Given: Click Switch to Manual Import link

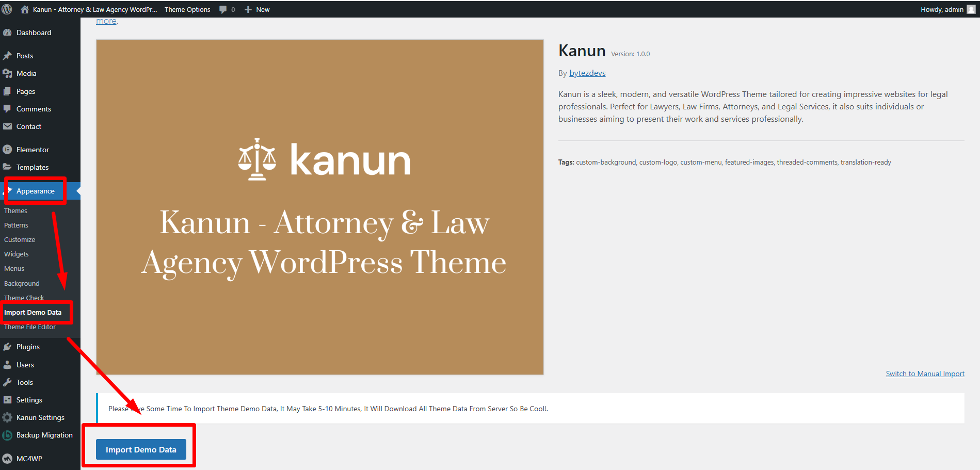Looking at the screenshot, I should coord(925,374).
